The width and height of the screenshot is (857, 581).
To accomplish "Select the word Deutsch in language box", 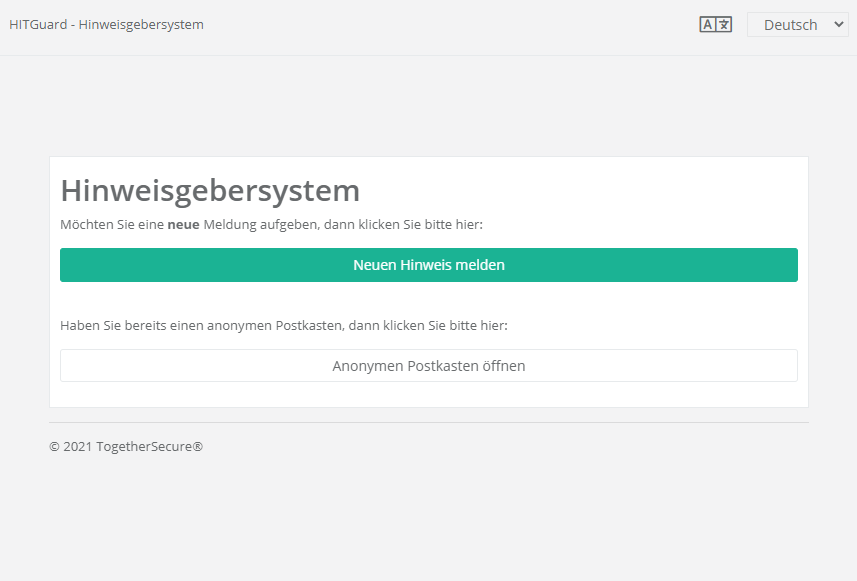I will pyautogui.click(x=790, y=25).
